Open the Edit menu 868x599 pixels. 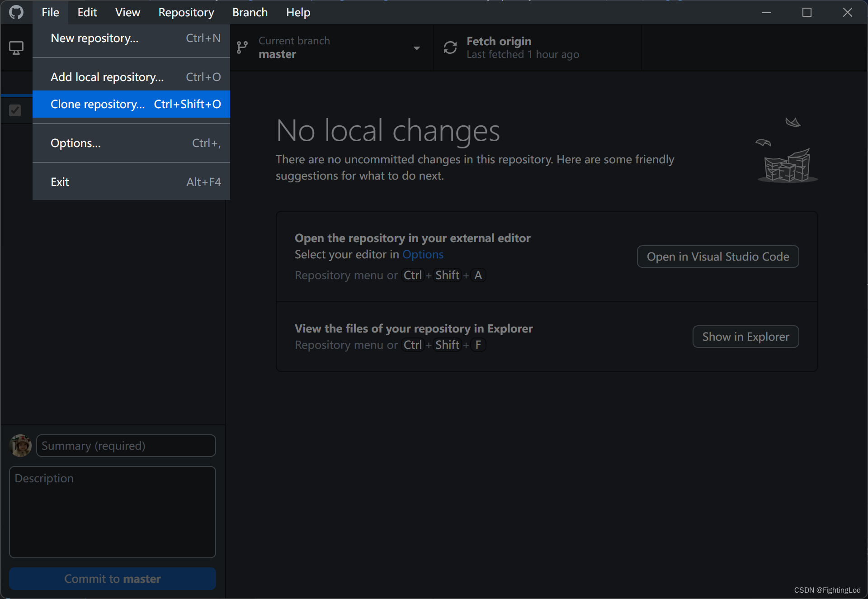(x=87, y=12)
